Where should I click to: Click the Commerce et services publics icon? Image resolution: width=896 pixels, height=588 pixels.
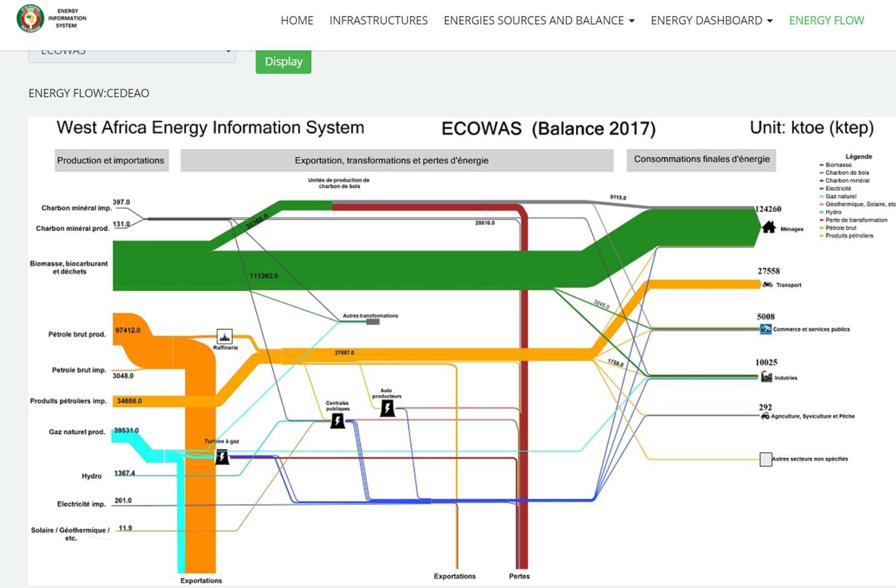[765, 329]
